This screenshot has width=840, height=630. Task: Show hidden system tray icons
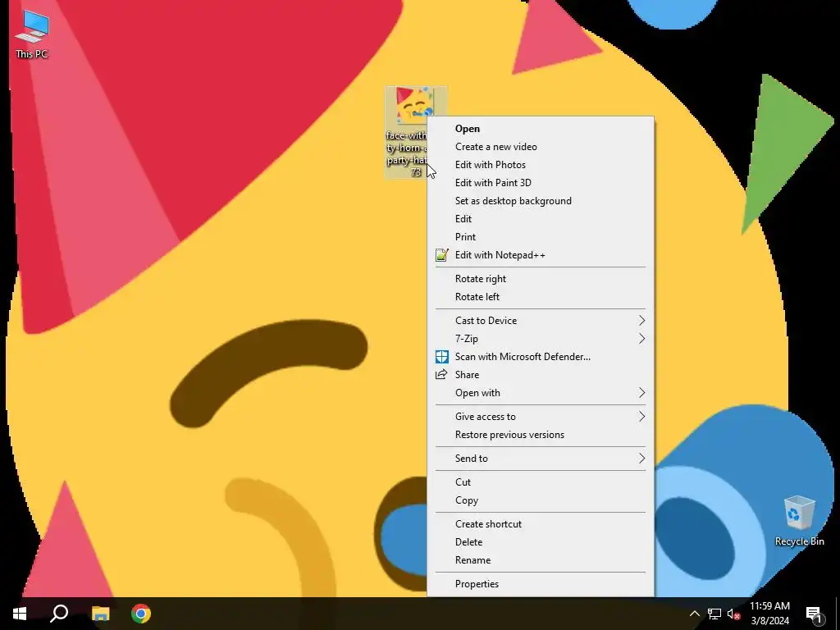694,614
